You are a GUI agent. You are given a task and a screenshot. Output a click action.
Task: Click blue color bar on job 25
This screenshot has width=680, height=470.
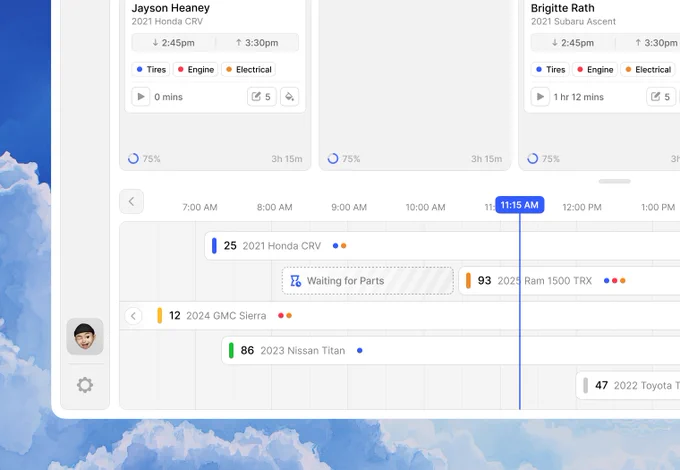(x=214, y=246)
